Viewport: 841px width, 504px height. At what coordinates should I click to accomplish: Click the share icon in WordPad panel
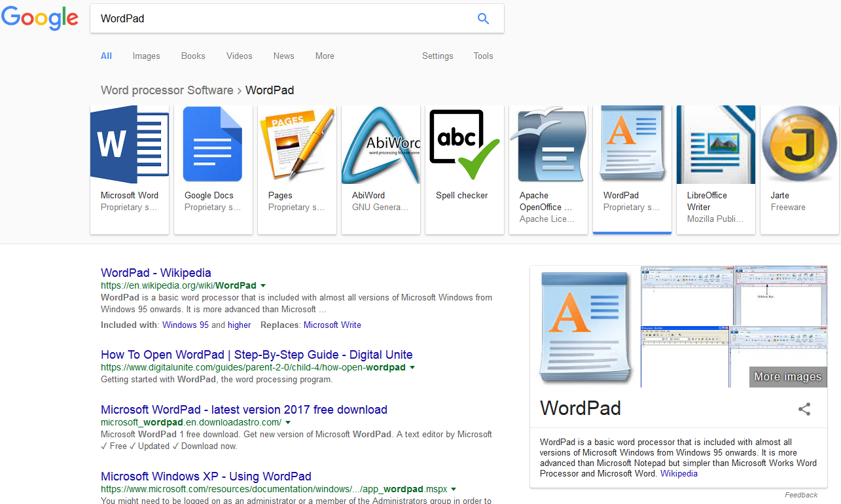click(804, 410)
